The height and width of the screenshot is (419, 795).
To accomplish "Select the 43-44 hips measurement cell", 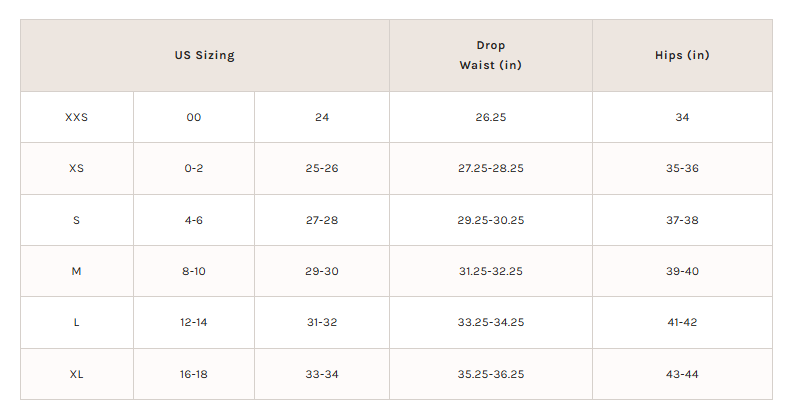I will 681,374.
